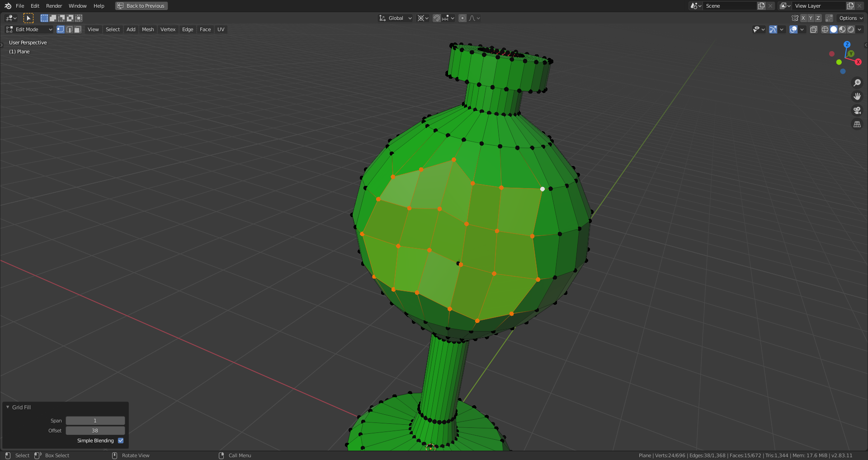Open the scene browse dropdown icon
This screenshot has height=460, width=868.
tap(696, 6)
